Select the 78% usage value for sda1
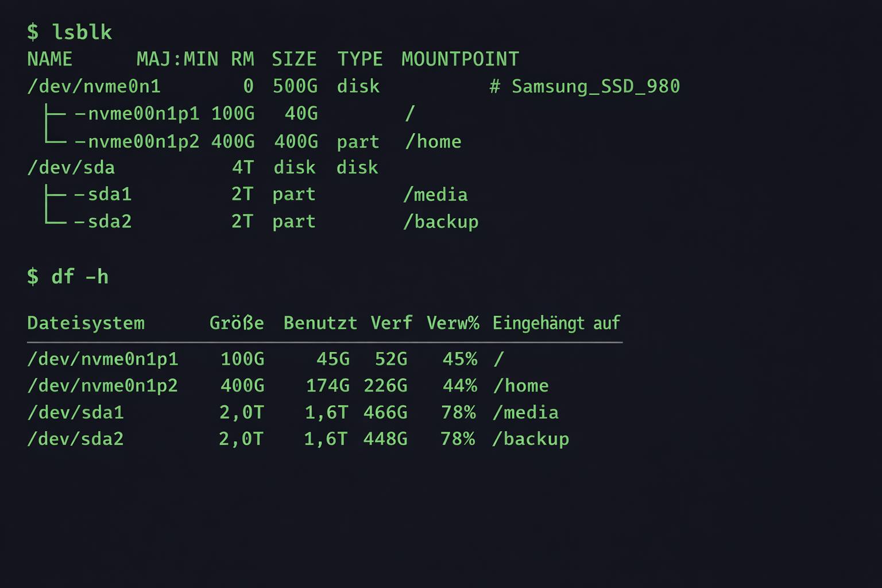This screenshot has height=588, width=882. (459, 412)
